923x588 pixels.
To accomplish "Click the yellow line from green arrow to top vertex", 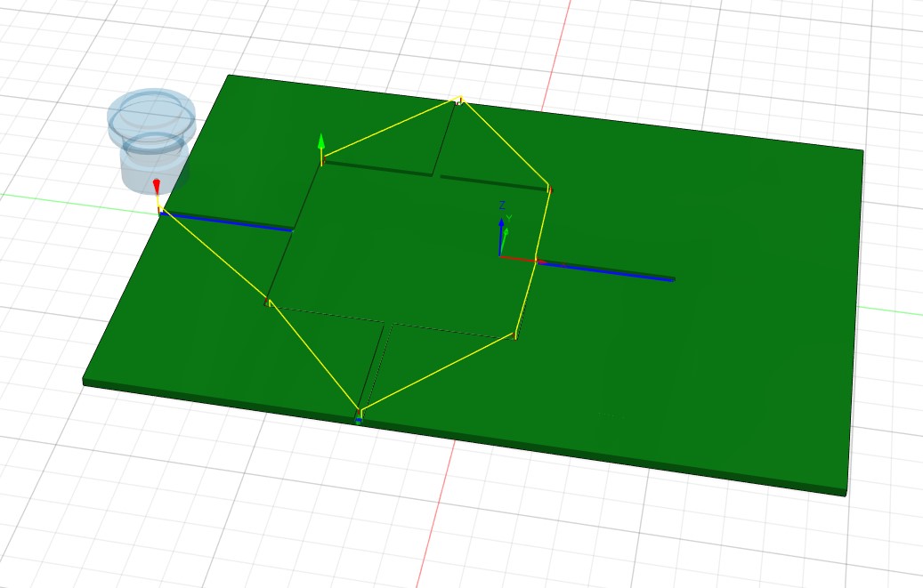I will pos(392,130).
